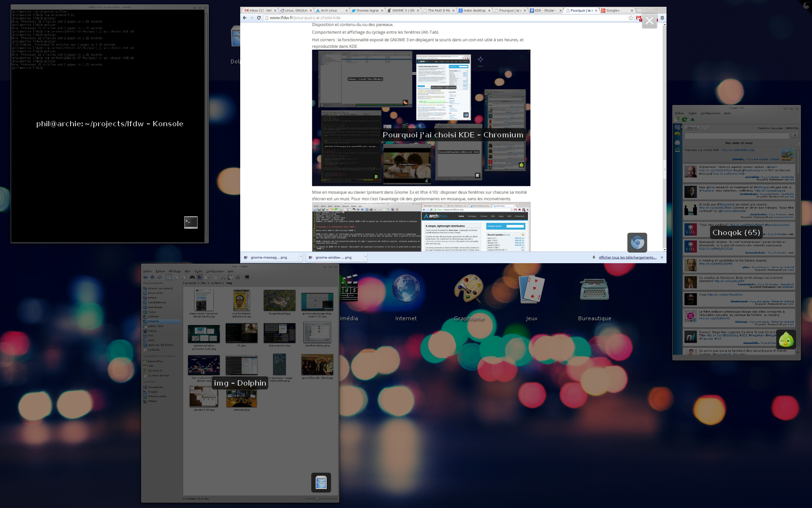The height and width of the screenshot is (508, 812).
Task: Open Choqok 'Plus' dropdown button
Action: click(x=692, y=128)
